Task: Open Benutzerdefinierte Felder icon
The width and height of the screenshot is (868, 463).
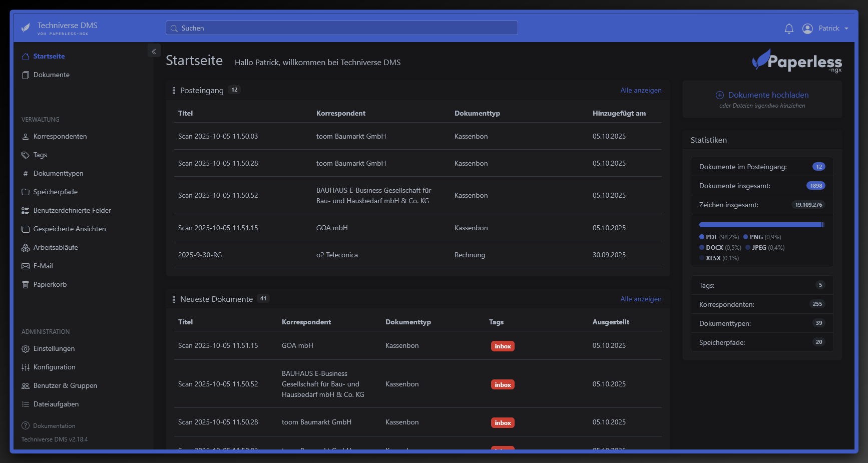Action: point(25,210)
